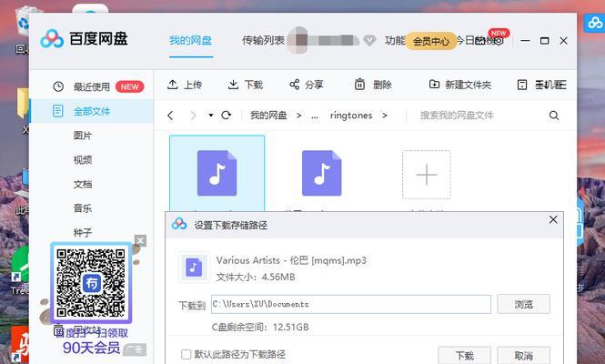The image size is (605, 364).
Task: Open 视频 category
Action: tap(83, 160)
